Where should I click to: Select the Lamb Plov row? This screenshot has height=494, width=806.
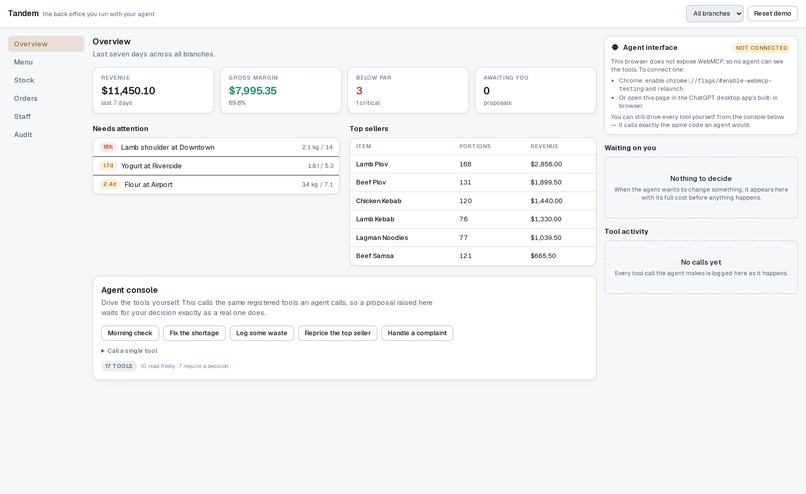[473, 164]
